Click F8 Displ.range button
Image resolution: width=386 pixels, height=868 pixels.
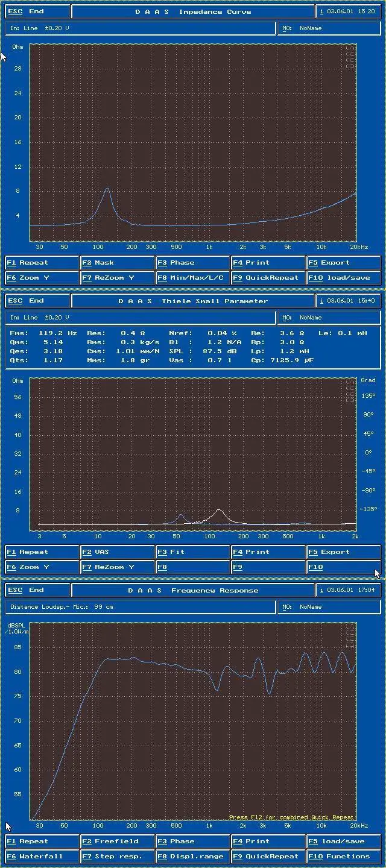click(193, 857)
